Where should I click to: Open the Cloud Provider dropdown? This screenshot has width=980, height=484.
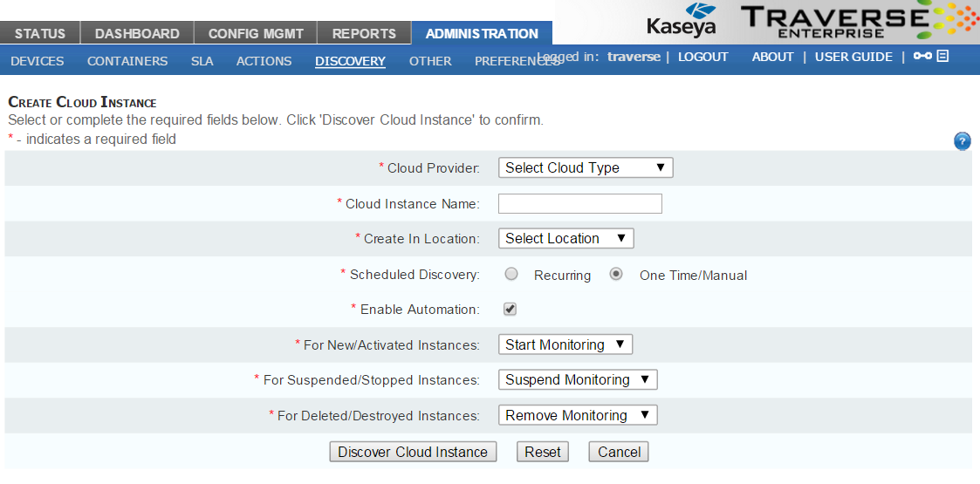[586, 168]
